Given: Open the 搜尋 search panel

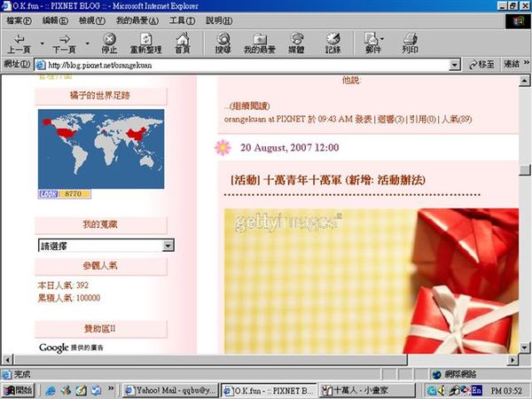Looking at the screenshot, I should pyautogui.click(x=223, y=43).
